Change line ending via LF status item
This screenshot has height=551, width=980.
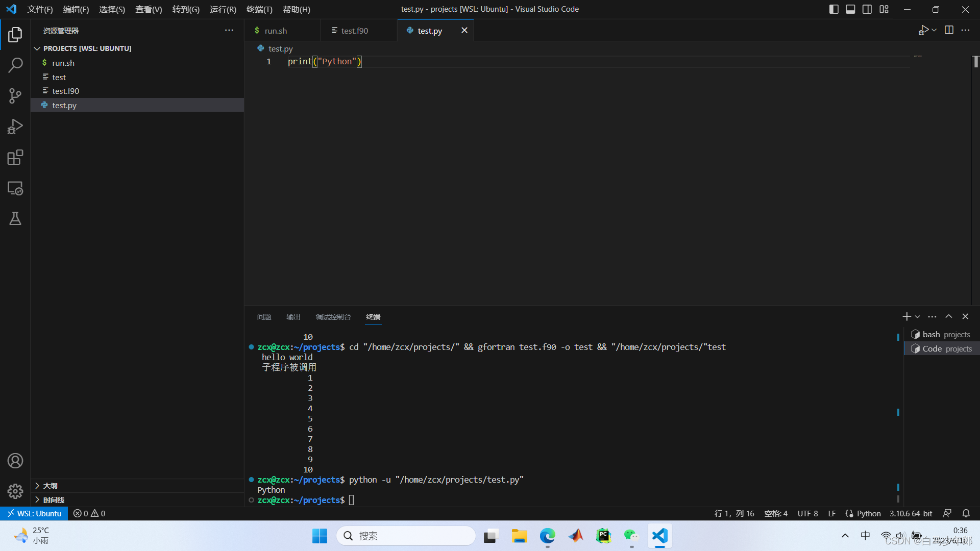click(x=832, y=513)
